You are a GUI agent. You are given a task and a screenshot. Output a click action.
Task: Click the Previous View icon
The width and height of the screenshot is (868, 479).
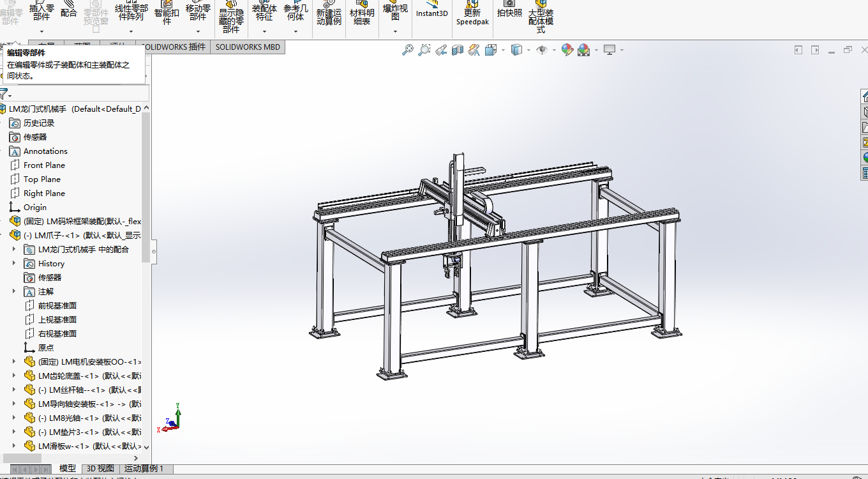coord(441,50)
